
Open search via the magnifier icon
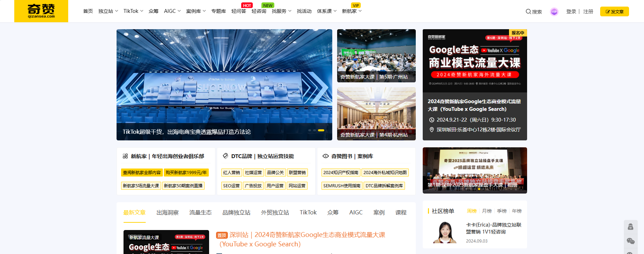[528, 11]
